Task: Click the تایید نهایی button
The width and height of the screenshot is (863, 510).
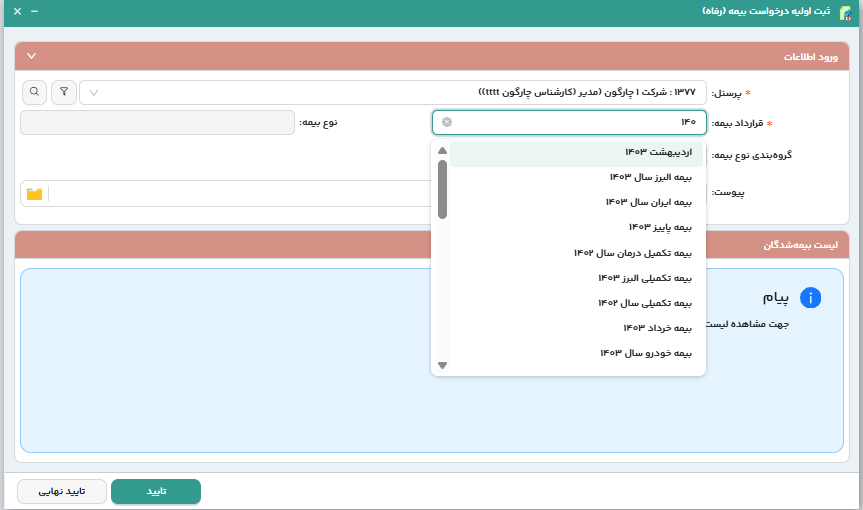Action: (x=62, y=491)
